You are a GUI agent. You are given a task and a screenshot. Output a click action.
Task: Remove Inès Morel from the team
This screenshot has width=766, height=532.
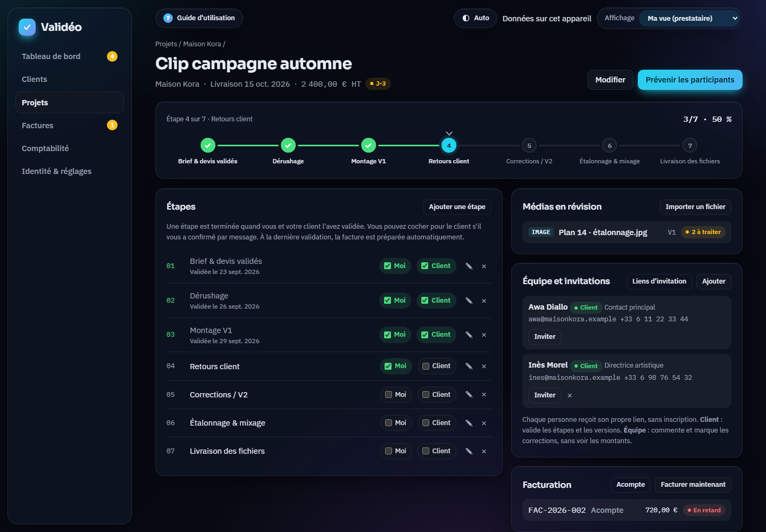[570, 395]
